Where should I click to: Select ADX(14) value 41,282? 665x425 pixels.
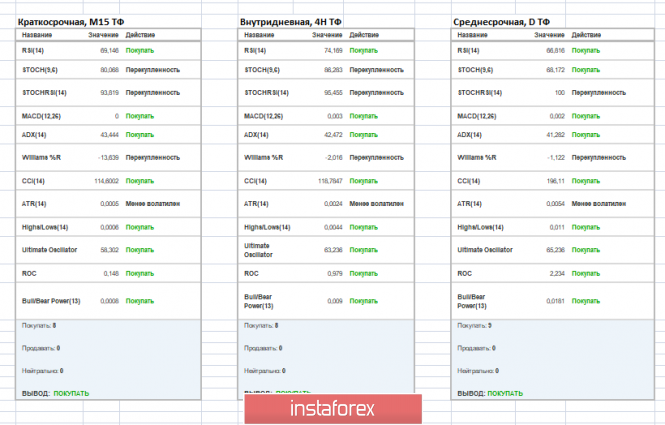coord(556,135)
